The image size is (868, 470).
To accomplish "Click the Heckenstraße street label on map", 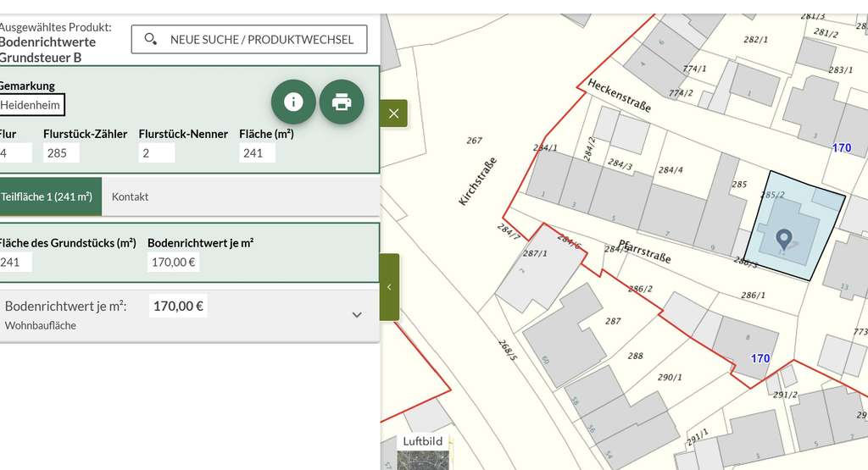I will [x=620, y=96].
